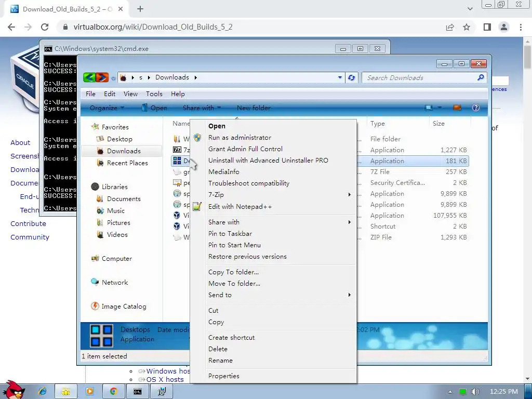Click the arrow after Downloads in breadcrumb
The width and height of the screenshot is (532, 399).
pos(196,78)
